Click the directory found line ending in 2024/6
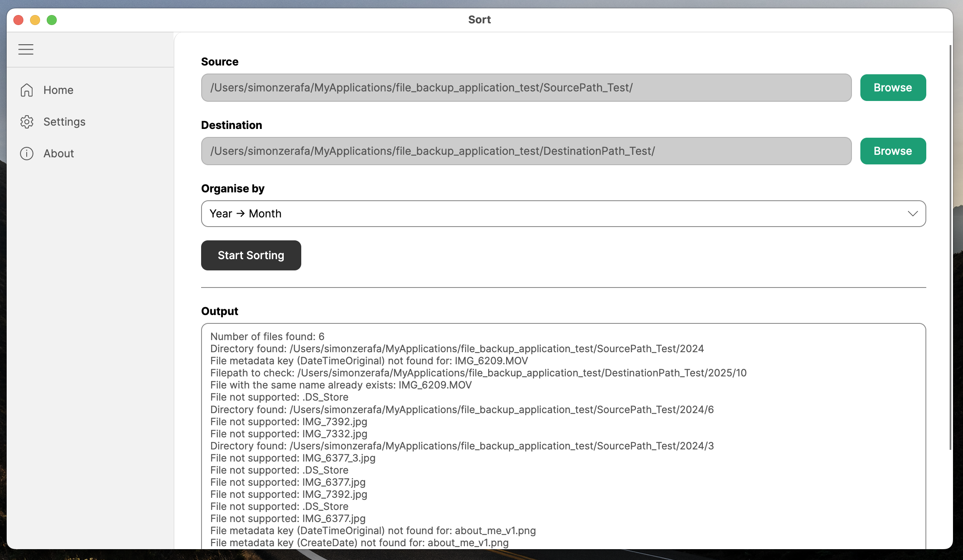 462,409
